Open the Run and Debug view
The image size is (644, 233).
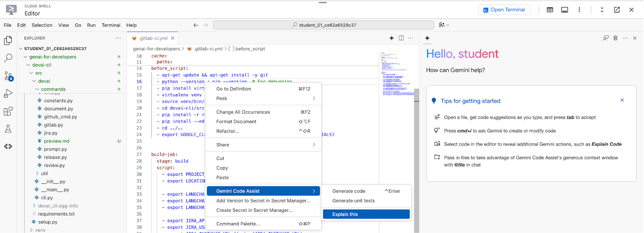[x=8, y=94]
